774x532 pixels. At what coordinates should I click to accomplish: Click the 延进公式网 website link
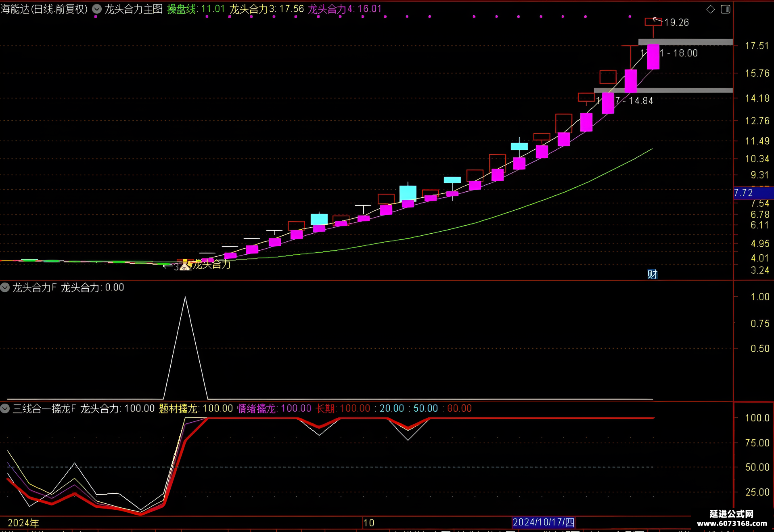pyautogui.click(x=732, y=518)
